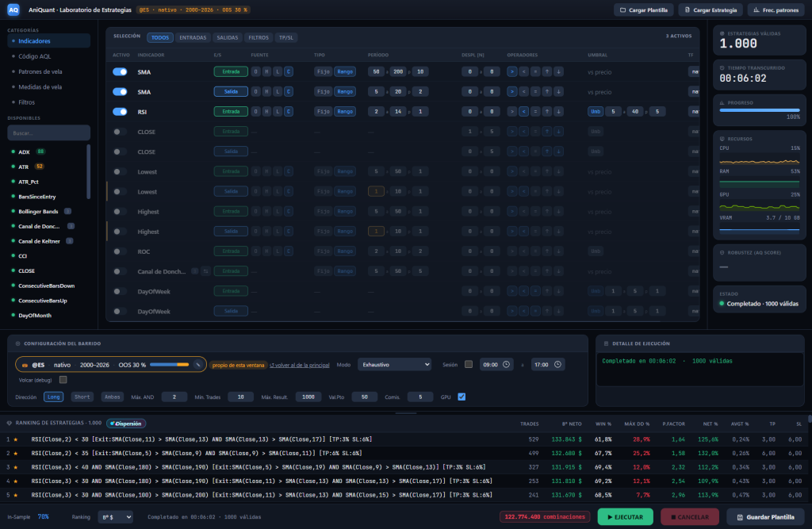This screenshot has width=812, height=529.
Task: Disable the SMA Entrada indicator toggle
Action: point(121,71)
